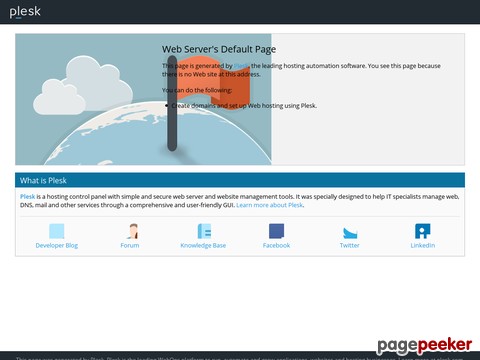Click Plesk link in 'generated by' sentence
The height and width of the screenshot is (360, 480).
click(x=241, y=66)
